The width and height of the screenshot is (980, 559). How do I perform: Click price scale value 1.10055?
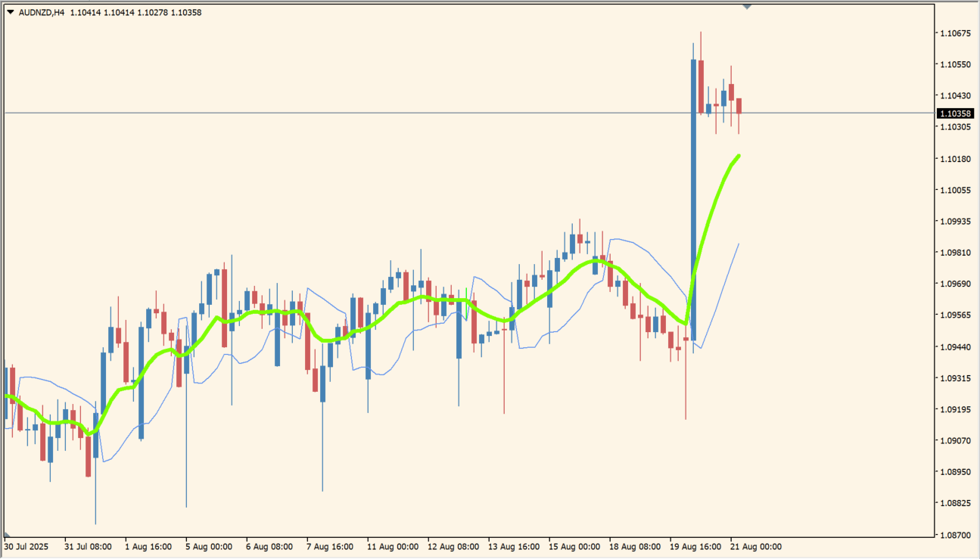(955, 190)
